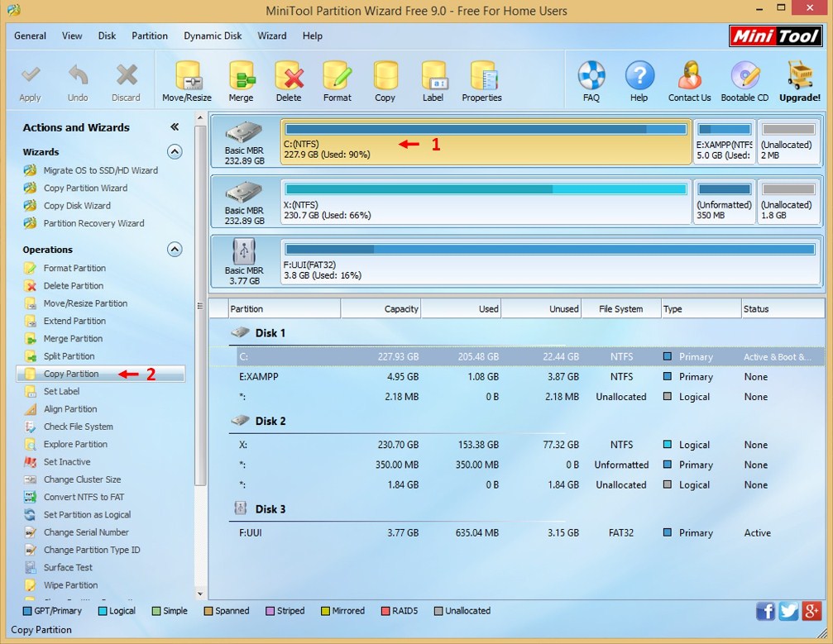Screen dimensions: 833x644
Task: Click the Label toolbar icon
Action: tap(433, 75)
